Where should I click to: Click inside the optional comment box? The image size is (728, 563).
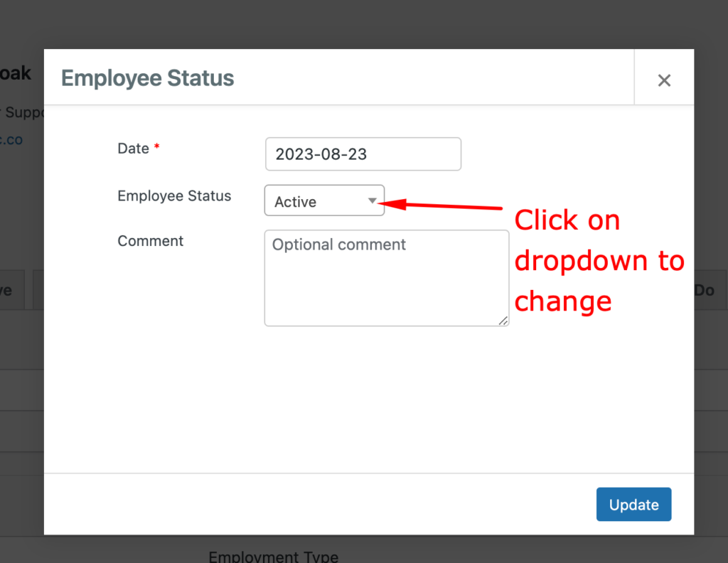[386, 277]
